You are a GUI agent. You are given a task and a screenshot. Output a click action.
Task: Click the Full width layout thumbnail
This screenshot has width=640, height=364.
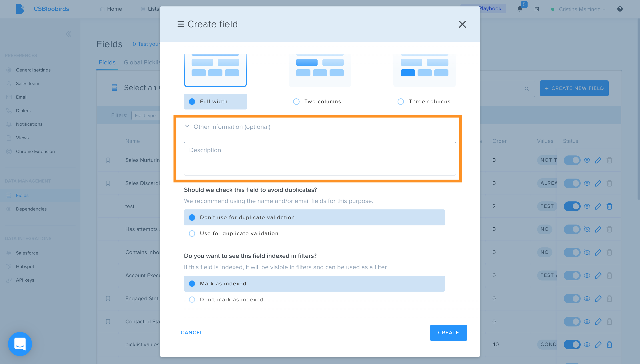pyautogui.click(x=215, y=70)
